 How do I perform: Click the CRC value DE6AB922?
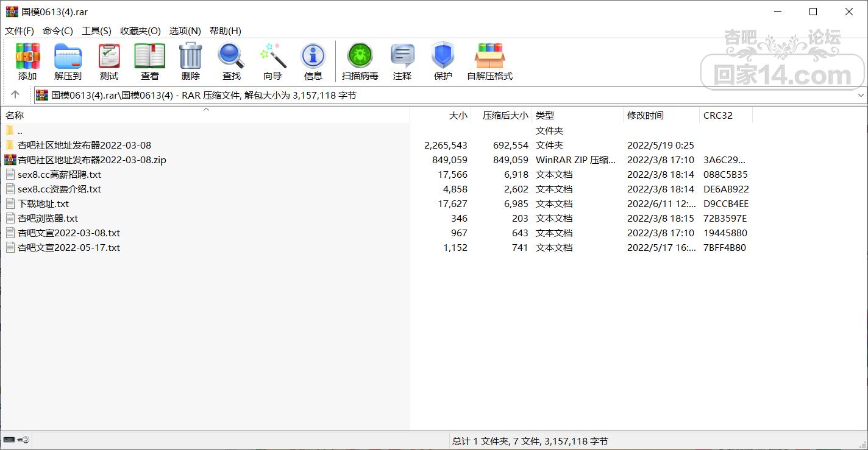pos(726,189)
